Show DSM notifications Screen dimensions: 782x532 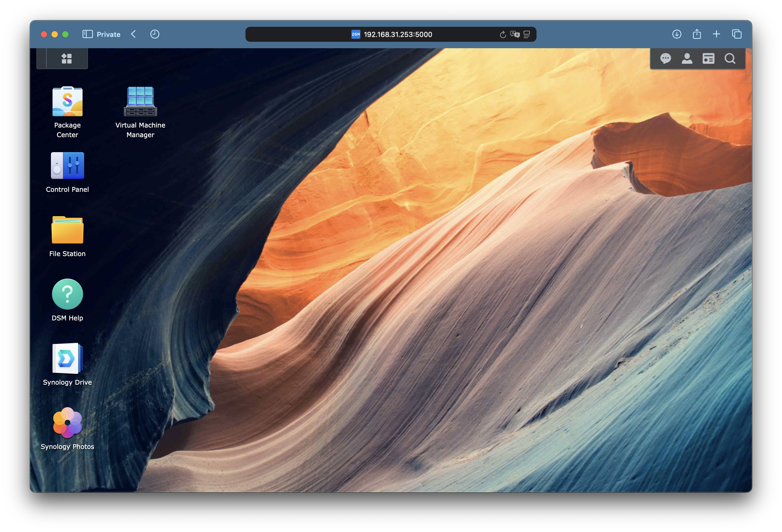(665, 58)
